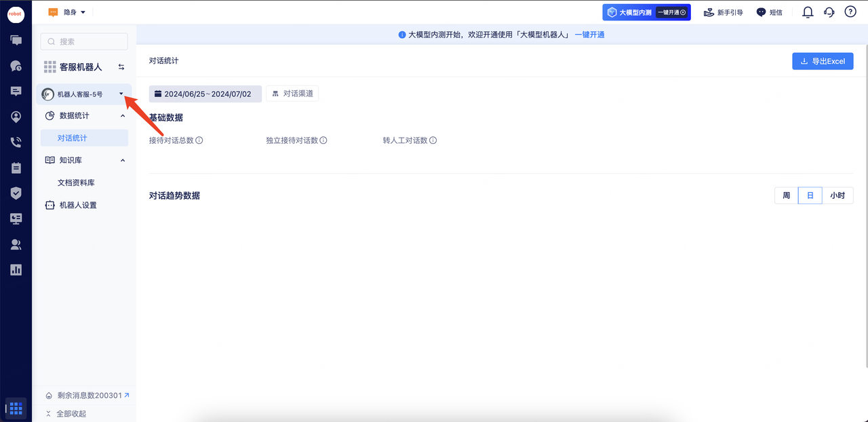Open the 对话渠道 channel filter

click(x=292, y=94)
